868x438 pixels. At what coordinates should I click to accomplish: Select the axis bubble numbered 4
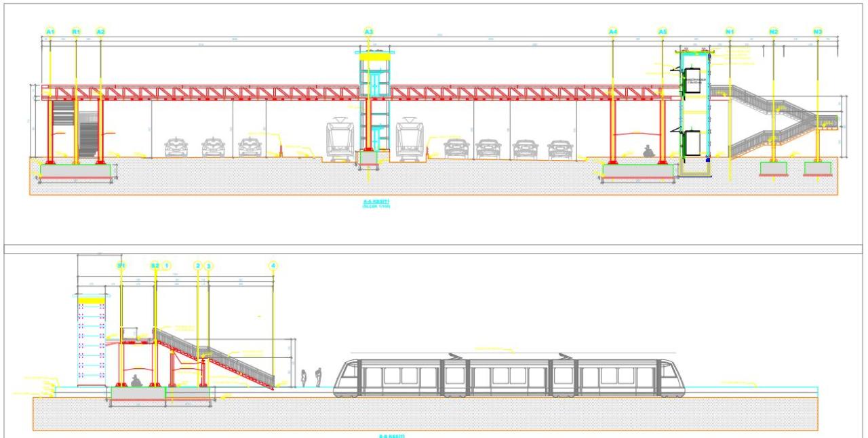click(x=273, y=266)
